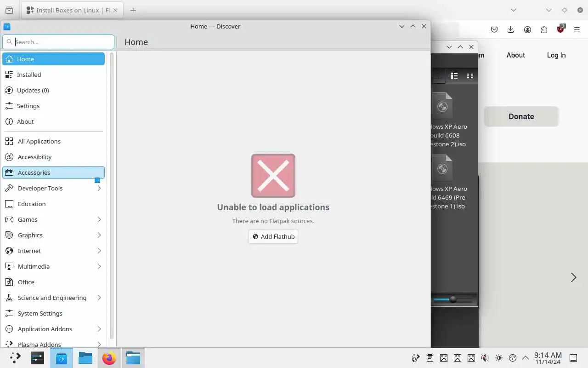
Task: Open About link on Flathub page
Action: click(516, 55)
